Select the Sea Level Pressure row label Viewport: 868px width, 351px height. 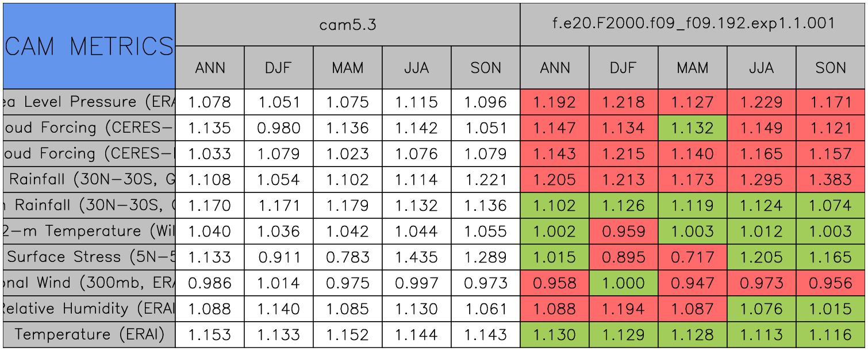tap(89, 102)
